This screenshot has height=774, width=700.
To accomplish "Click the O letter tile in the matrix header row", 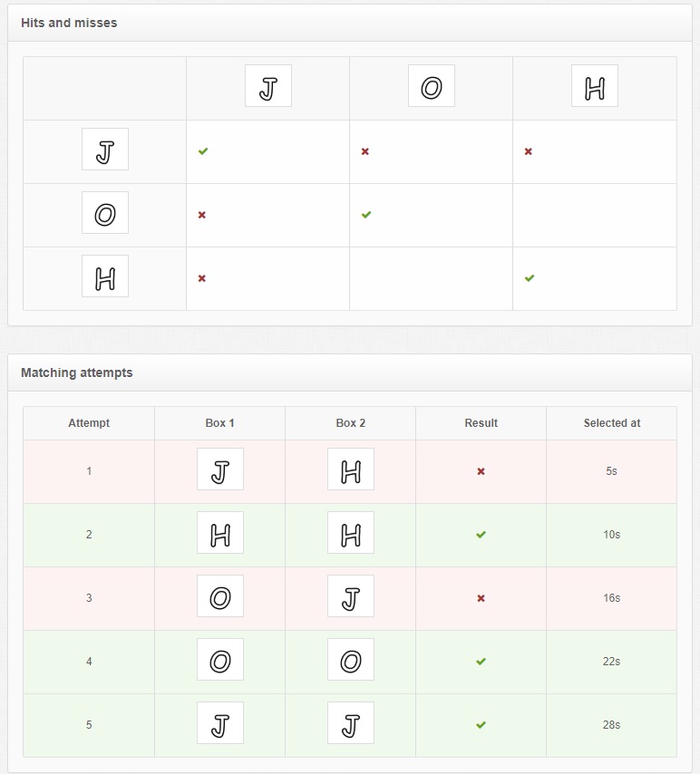I will tap(432, 86).
